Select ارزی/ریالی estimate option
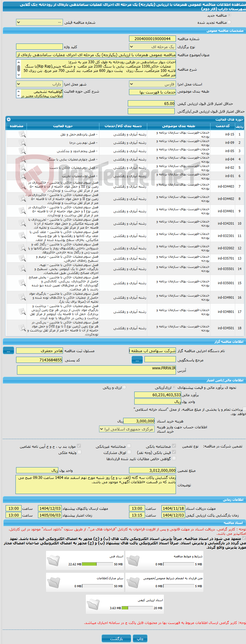The width and height of the screenshot is (246, 644). pyautogui.click(x=174, y=387)
